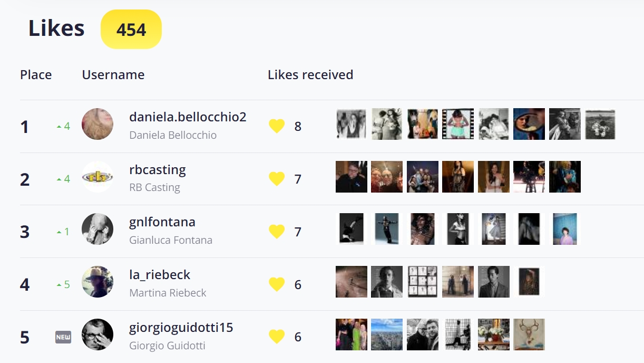Open the filmstrip-framed thumbnail in daniela.bellocchio2's row
This screenshot has height=363, width=644.
tap(457, 124)
